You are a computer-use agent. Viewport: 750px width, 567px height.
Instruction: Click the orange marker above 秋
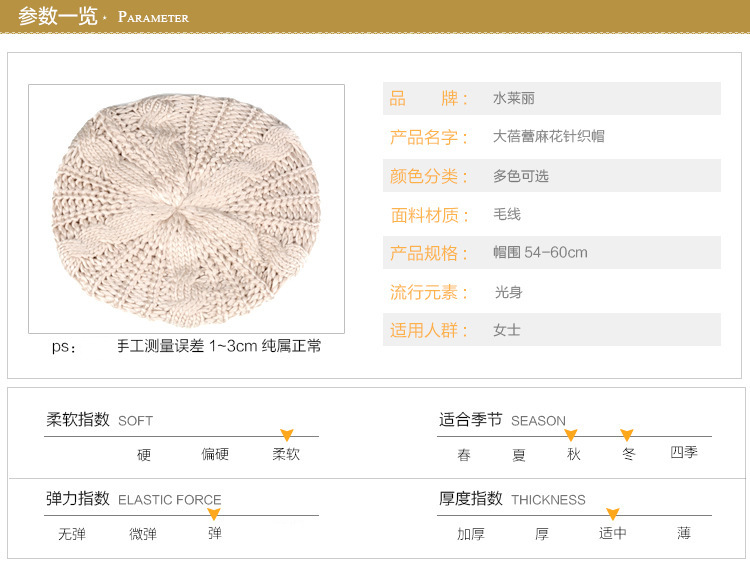571,434
